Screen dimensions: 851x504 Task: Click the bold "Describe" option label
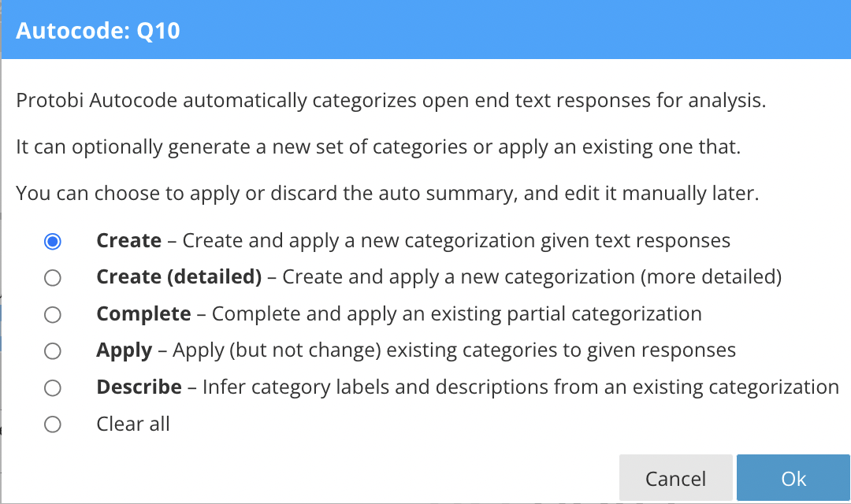139,388
